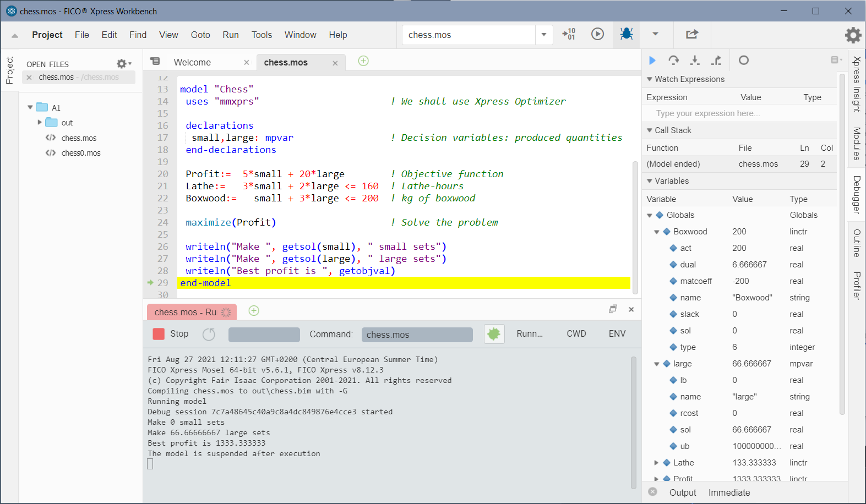Click the Step Into debugger icon
This screenshot has height=504, width=866.
click(x=695, y=60)
